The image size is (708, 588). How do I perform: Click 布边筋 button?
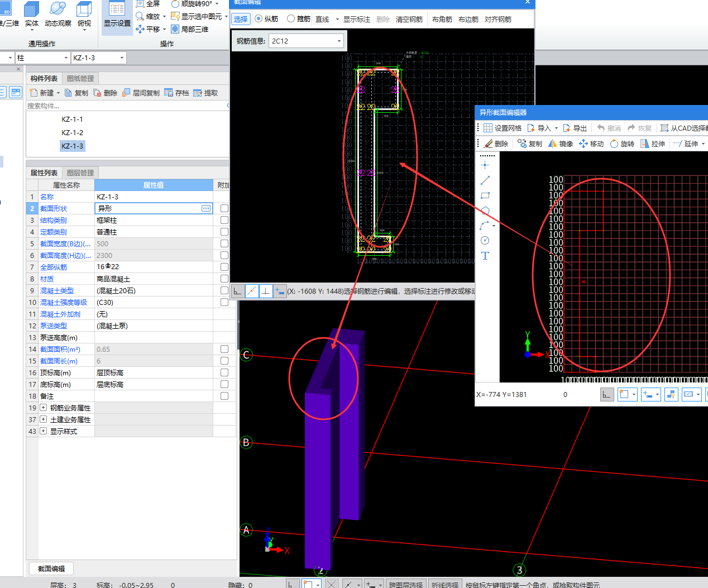(x=468, y=19)
